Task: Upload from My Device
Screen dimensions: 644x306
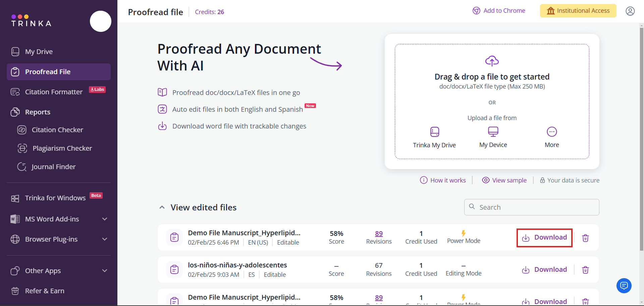Action: coord(493,138)
